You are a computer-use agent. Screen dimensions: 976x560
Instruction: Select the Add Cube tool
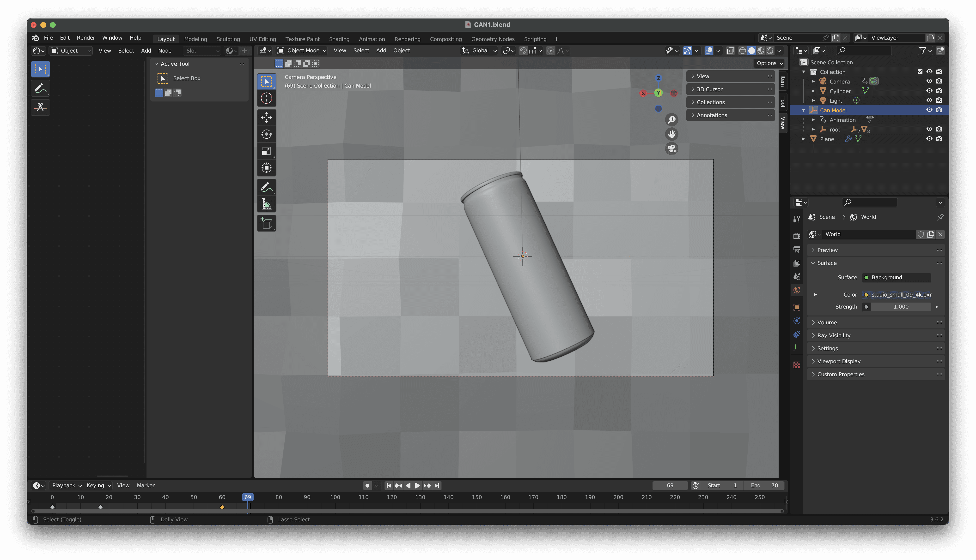point(266,223)
